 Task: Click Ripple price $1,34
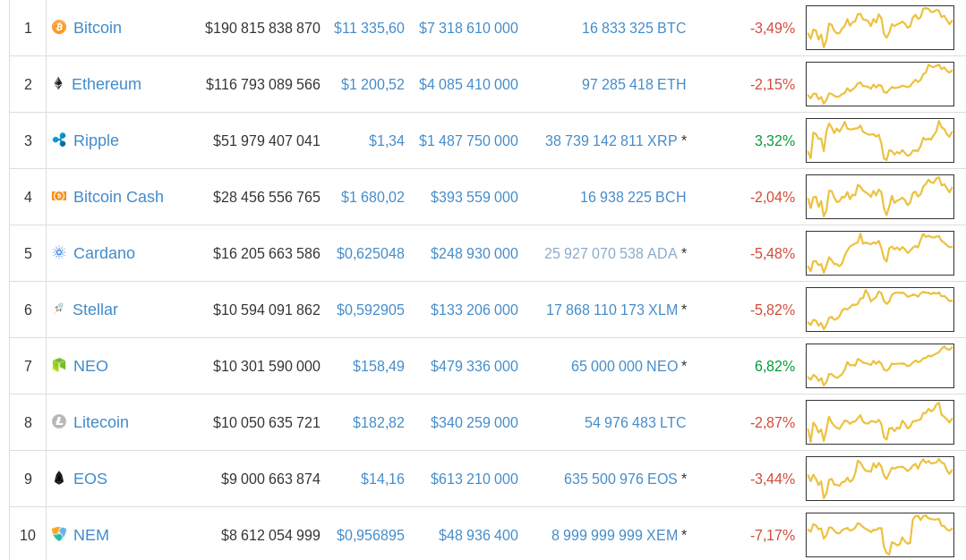click(x=386, y=141)
